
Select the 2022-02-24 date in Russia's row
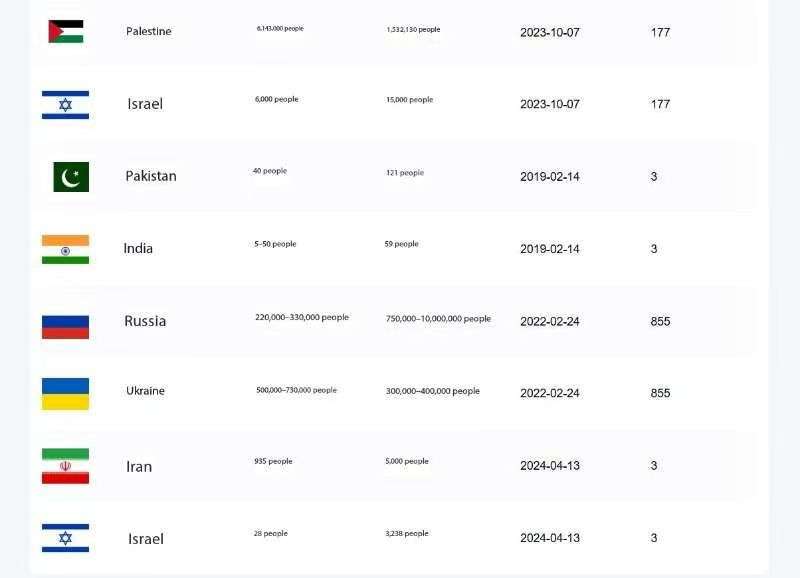(549, 321)
